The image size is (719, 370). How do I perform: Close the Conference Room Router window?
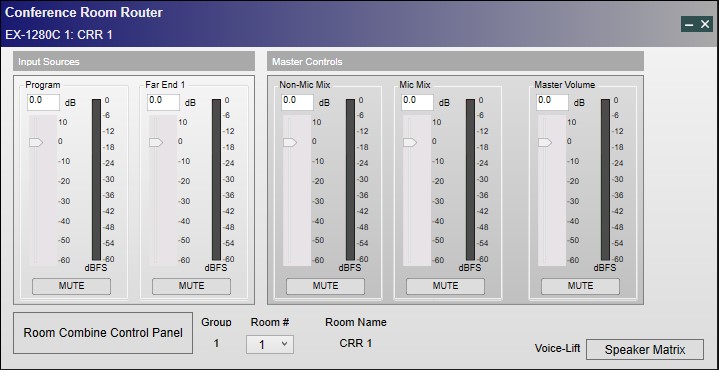point(705,24)
